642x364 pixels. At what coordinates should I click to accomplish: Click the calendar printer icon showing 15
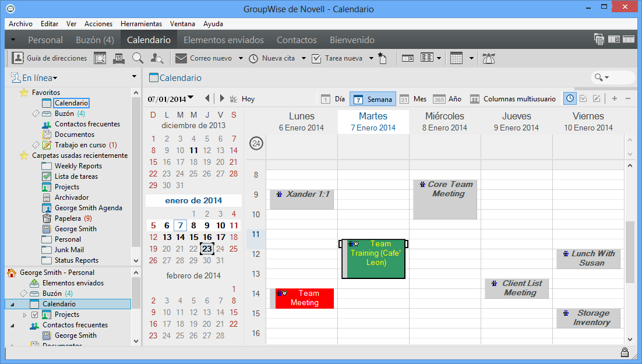pos(119,59)
